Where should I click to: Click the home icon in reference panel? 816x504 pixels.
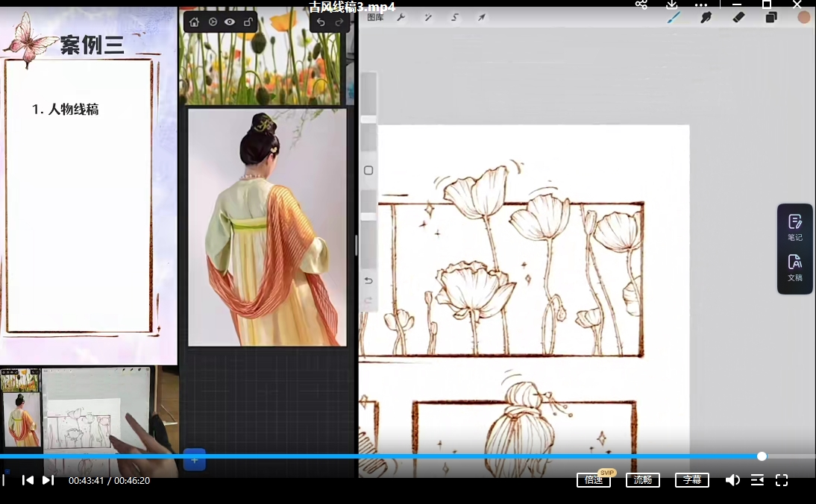point(195,22)
